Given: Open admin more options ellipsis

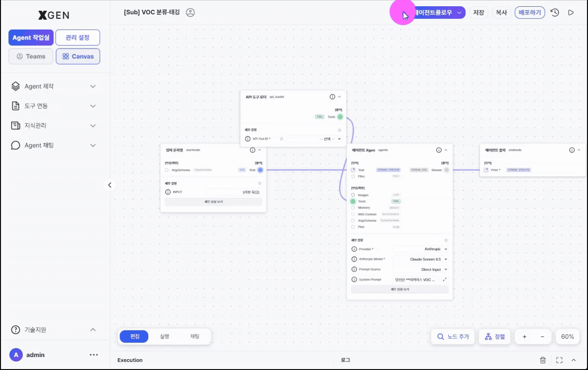Looking at the screenshot, I should 94,355.
